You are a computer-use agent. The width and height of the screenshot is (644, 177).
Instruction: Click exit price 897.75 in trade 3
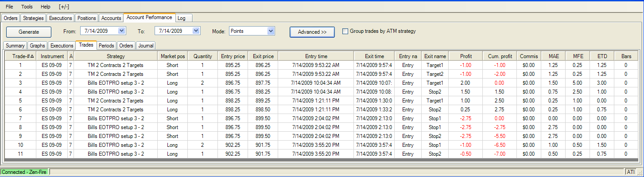(263, 83)
